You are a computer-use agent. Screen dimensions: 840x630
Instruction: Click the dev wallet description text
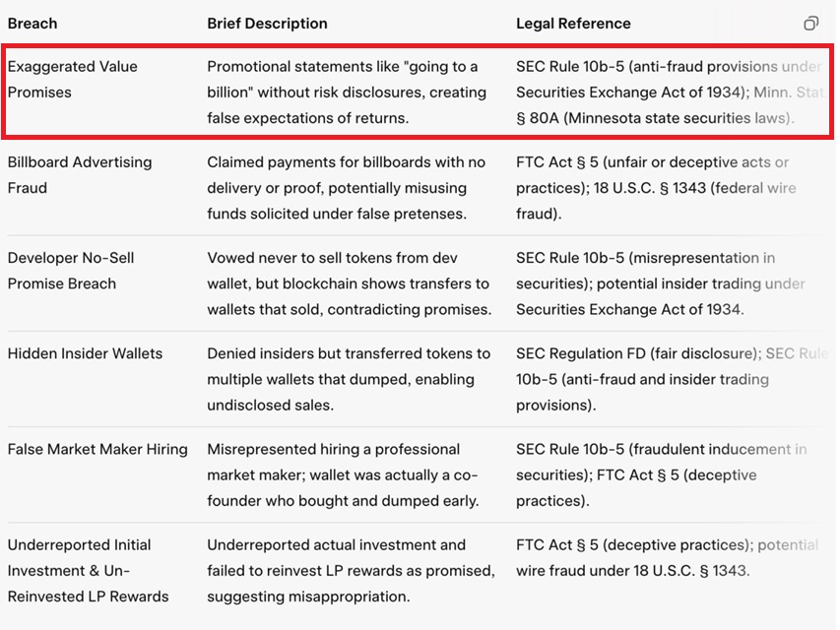click(349, 283)
